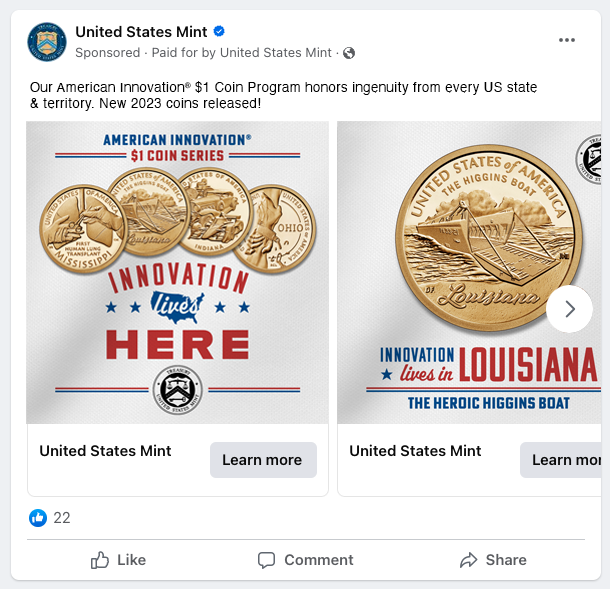This screenshot has height=589, width=610.
Task: Open the United States Mint profile picture
Action: point(47,42)
